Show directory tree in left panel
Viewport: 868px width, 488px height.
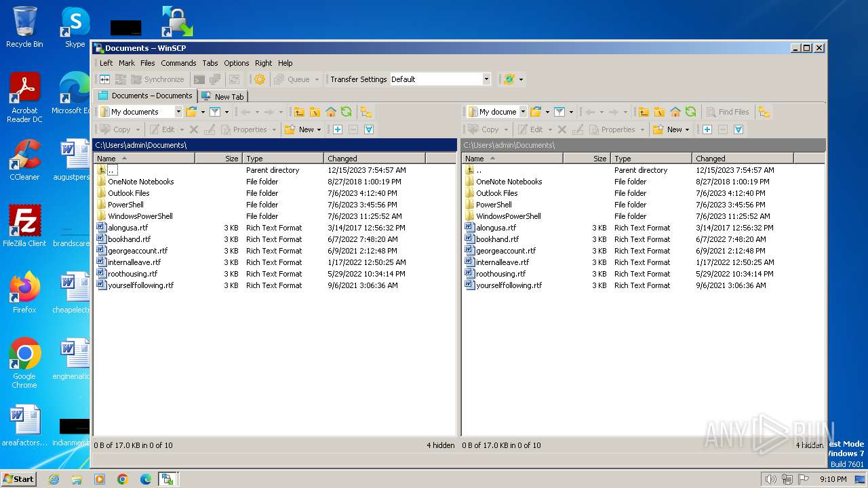click(x=366, y=112)
